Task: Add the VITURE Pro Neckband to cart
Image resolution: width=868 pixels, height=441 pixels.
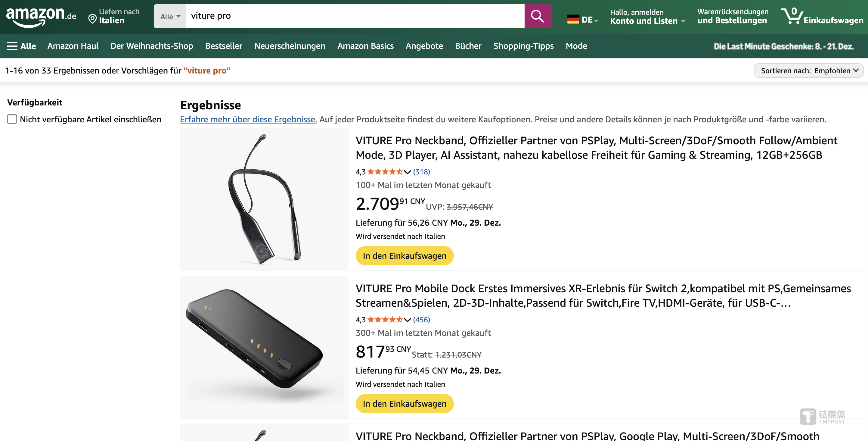Action: click(x=404, y=256)
